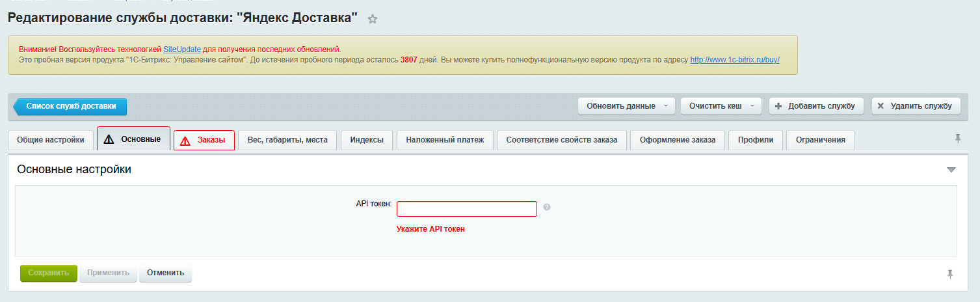The height and width of the screenshot is (302, 980).
Task: Open the Профили tab
Action: click(755, 139)
